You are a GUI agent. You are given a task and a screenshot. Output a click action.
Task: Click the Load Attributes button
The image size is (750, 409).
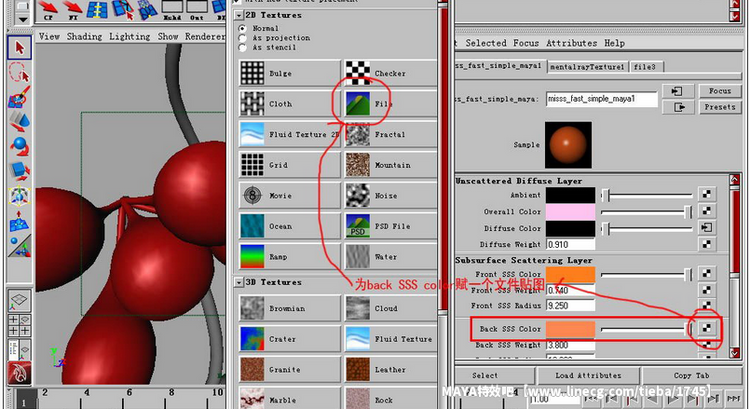pos(588,376)
